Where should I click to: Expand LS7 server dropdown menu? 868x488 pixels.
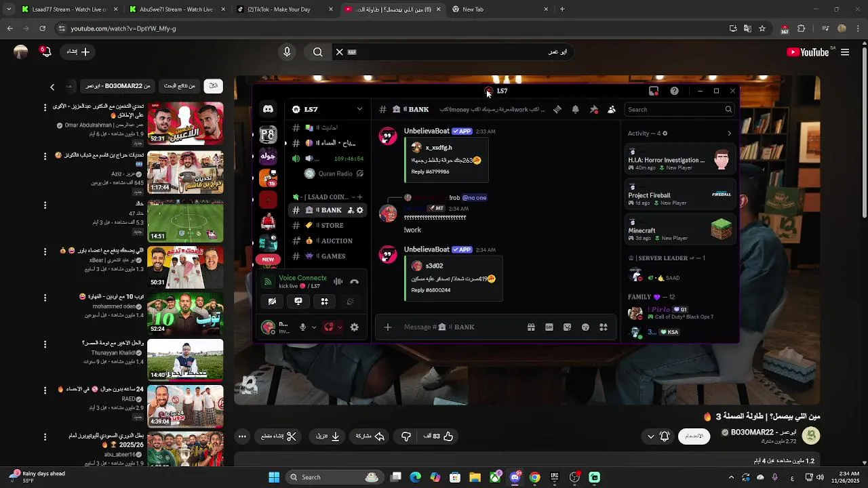(359, 109)
